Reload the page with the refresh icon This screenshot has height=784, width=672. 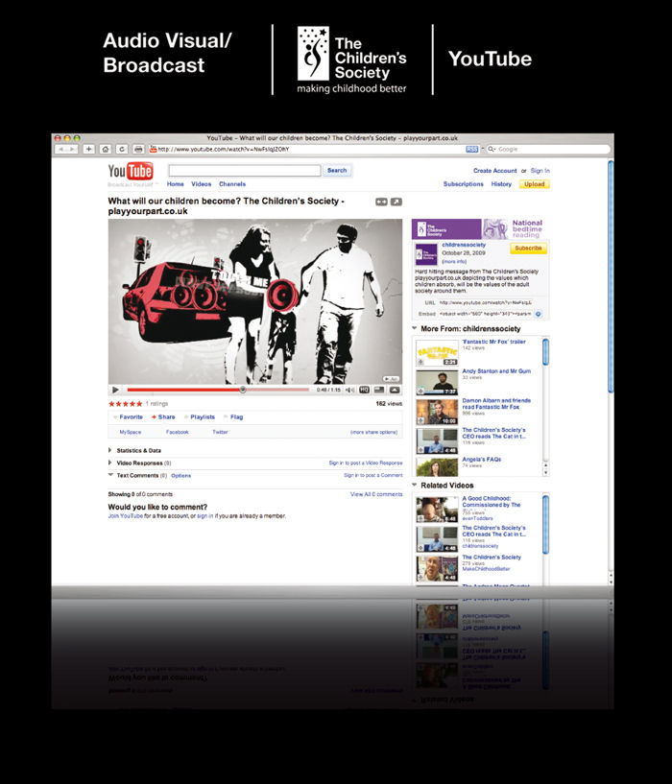[122, 149]
